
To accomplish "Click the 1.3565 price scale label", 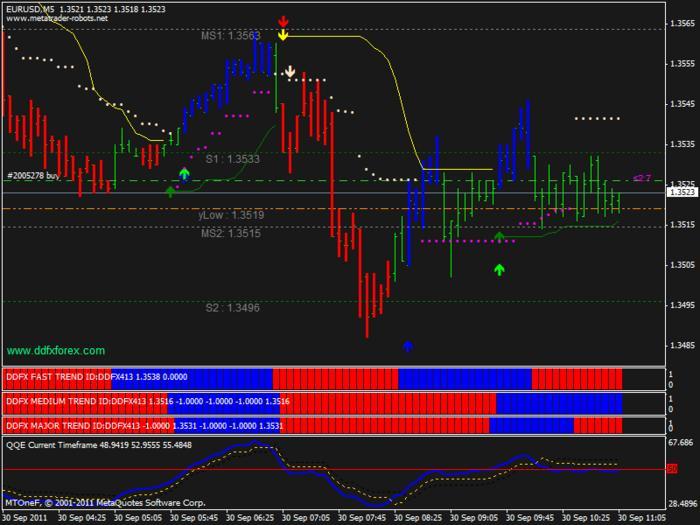I will click(683, 23).
